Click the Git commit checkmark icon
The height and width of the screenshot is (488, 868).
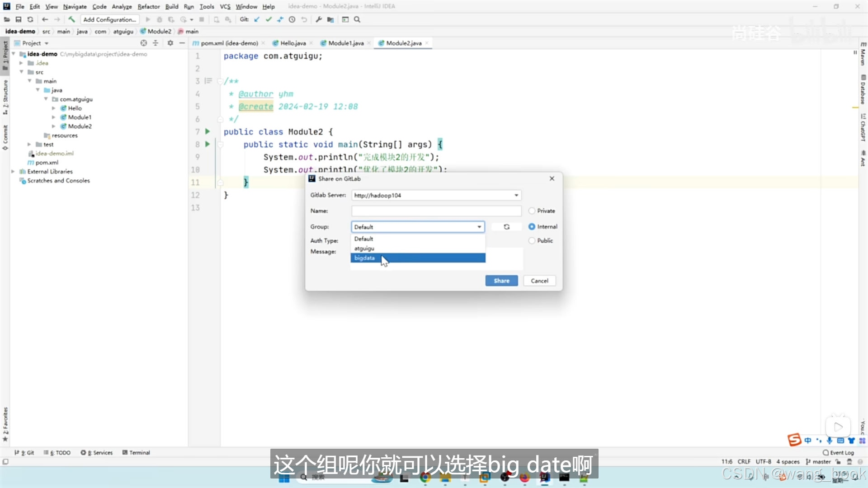click(x=269, y=19)
